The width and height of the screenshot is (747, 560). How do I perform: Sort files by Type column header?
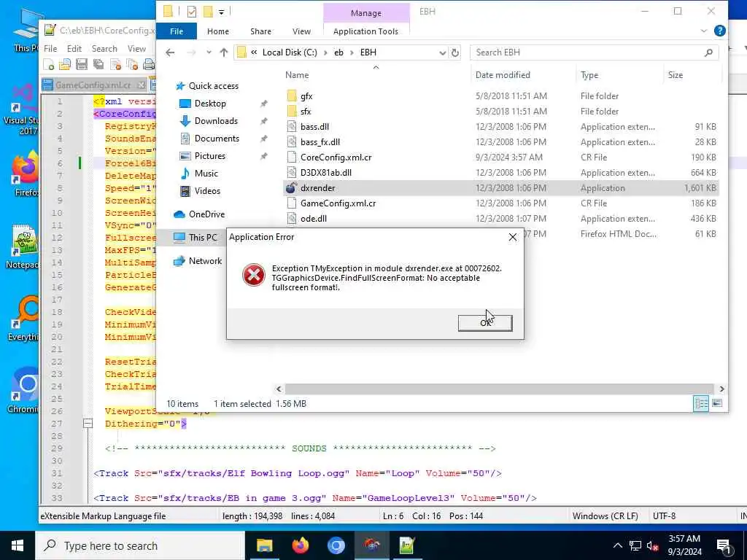click(x=589, y=75)
